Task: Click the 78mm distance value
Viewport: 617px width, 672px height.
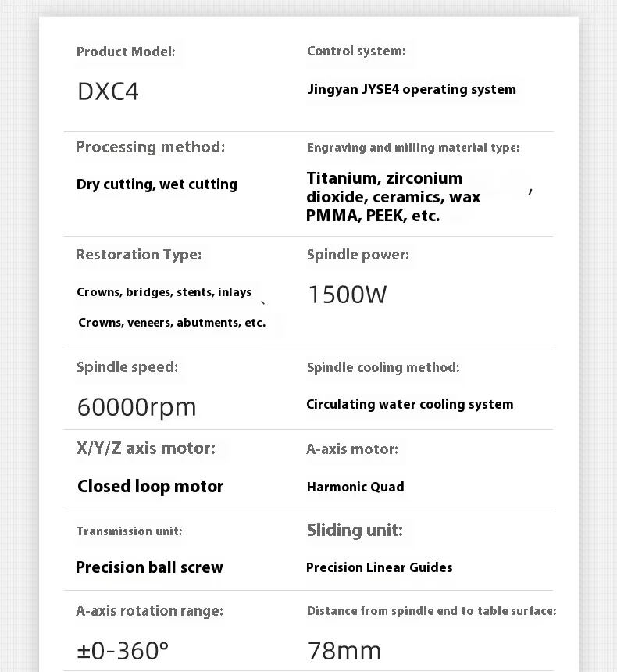Action: (344, 649)
